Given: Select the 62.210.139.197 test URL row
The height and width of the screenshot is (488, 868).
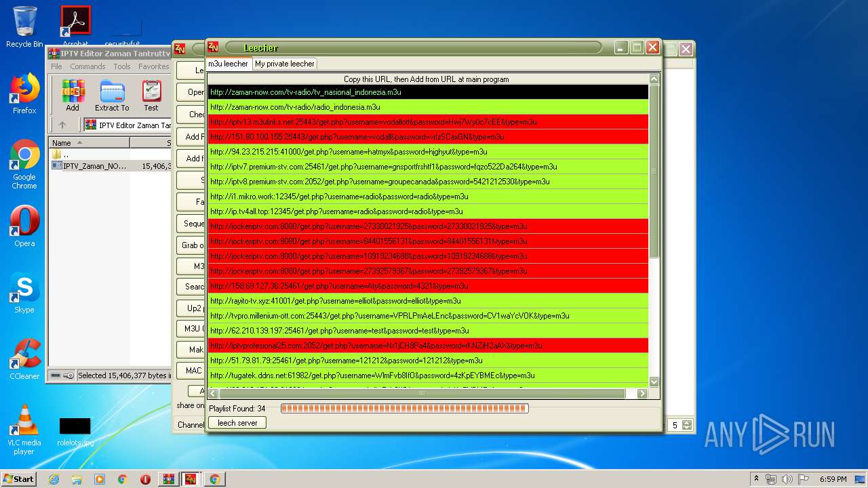Looking at the screenshot, I should pos(428,331).
